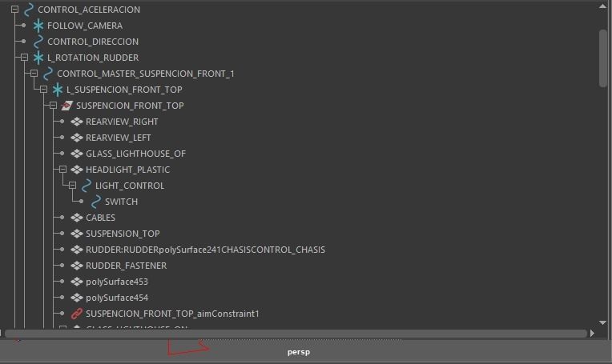The image size is (612, 364).
Task: Collapse CONTROL_MASTER_SUSPENCION_FRONT_1 node
Action: point(34,74)
